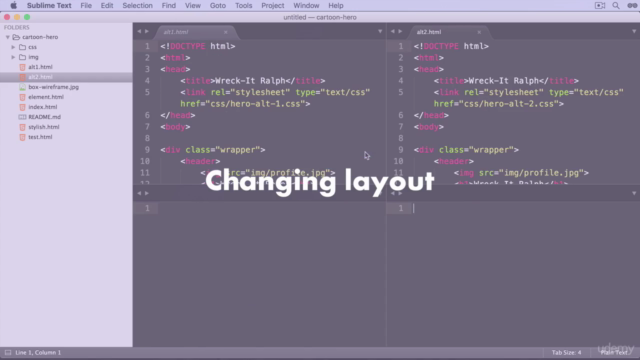
Task: Go to previous tab in alt2.html pane
Action: [x=393, y=31]
